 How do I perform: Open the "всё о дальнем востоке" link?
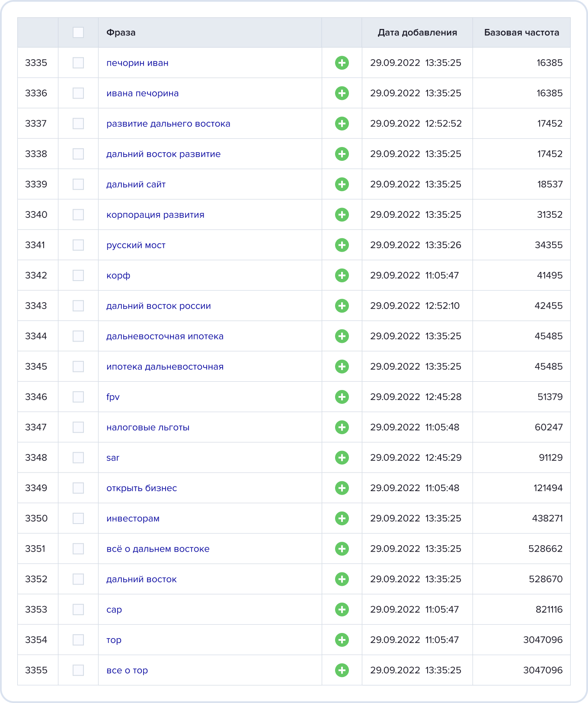click(x=158, y=549)
